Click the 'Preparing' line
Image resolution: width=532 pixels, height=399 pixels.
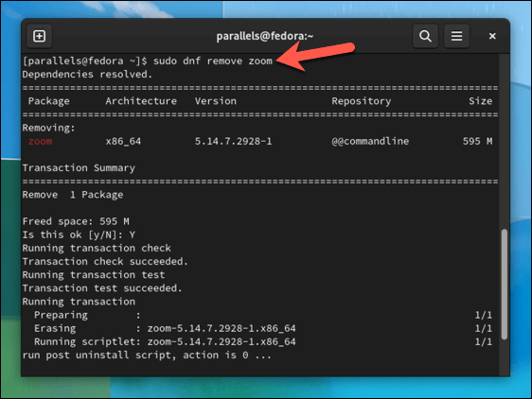pos(87,315)
